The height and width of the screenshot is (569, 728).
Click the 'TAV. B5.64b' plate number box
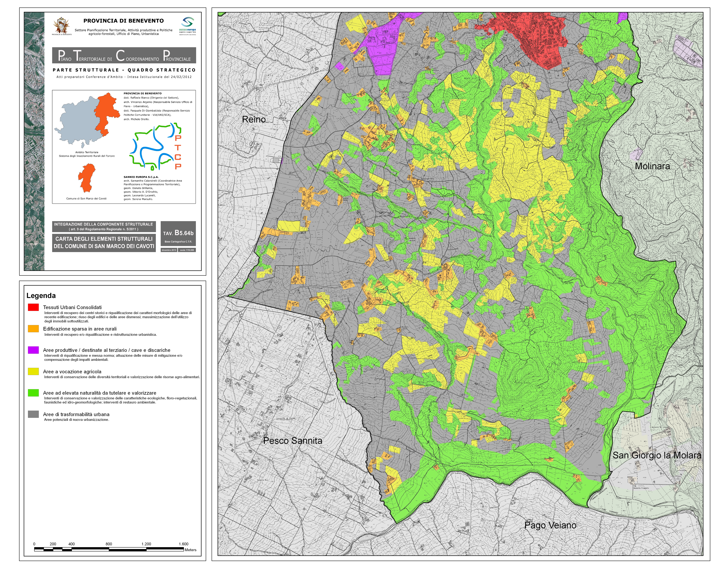[x=178, y=233]
